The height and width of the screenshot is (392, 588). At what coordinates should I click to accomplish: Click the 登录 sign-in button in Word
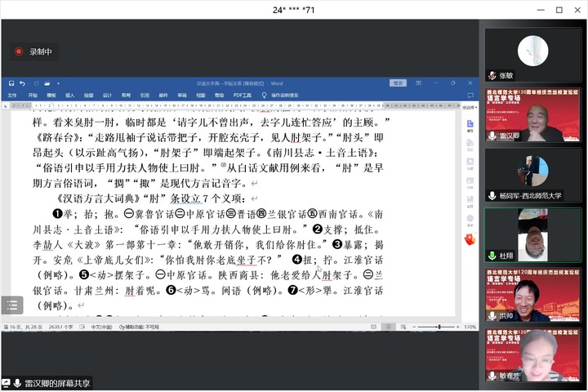point(398,83)
